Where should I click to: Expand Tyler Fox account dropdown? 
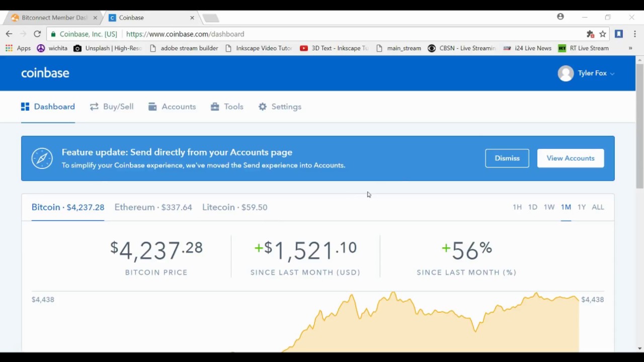coord(612,74)
